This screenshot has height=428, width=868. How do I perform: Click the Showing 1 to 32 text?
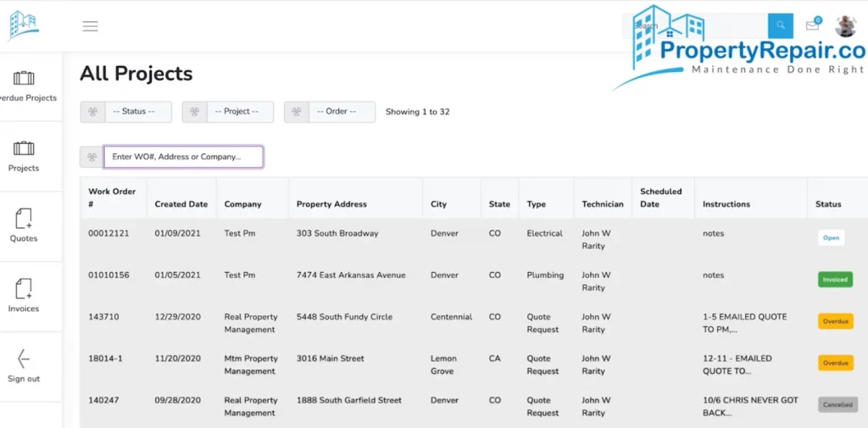417,112
